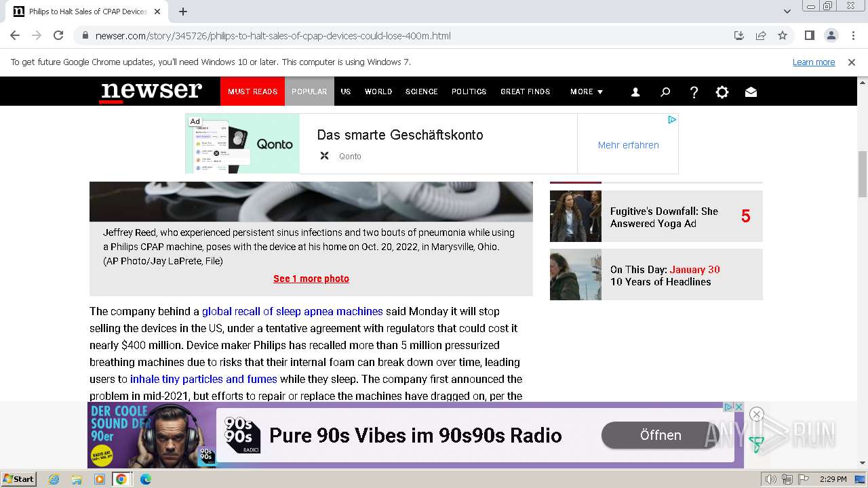Open the POLITICS news section
This screenshot has width=868, height=488.
[469, 91]
